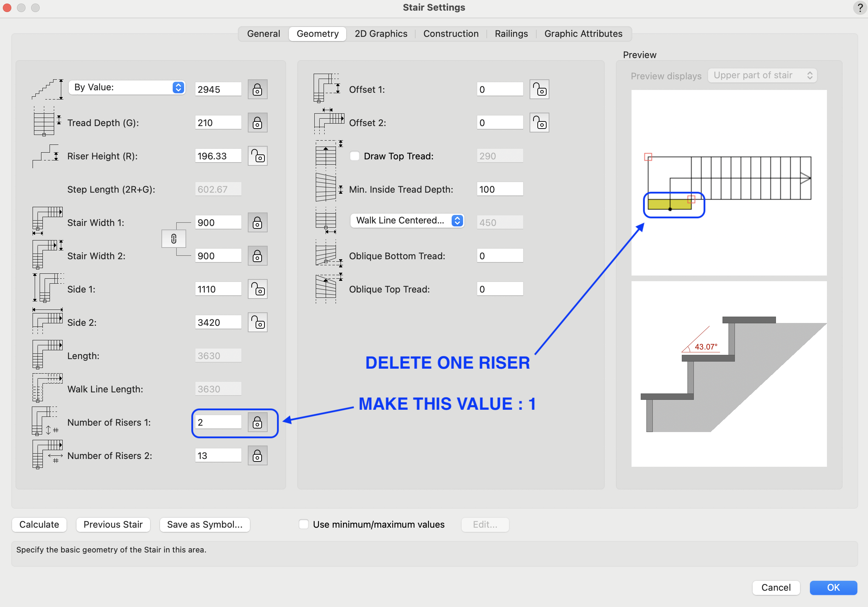
Task: Toggle the lock icon beside Tread Depth
Action: pos(257,123)
